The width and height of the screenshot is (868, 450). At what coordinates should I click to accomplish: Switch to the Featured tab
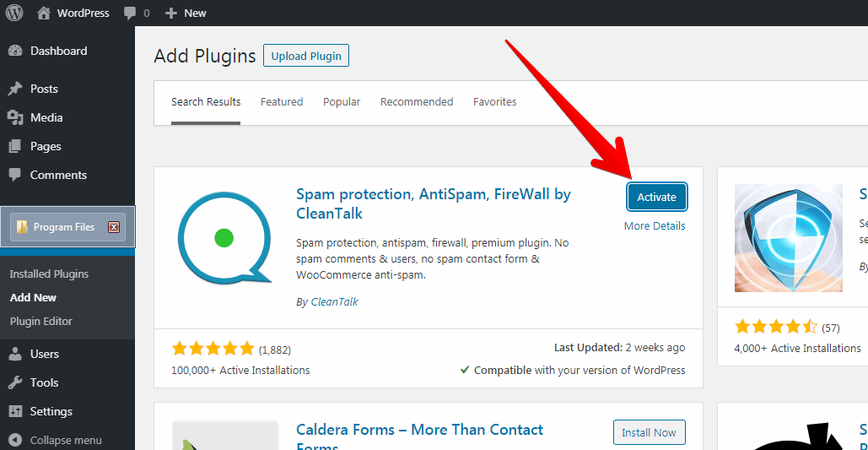tap(282, 102)
